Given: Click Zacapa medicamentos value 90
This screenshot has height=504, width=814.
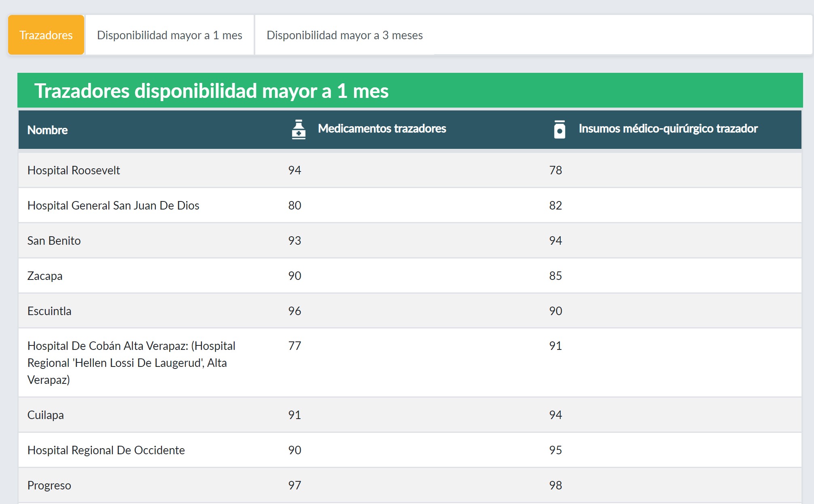Looking at the screenshot, I should point(295,276).
